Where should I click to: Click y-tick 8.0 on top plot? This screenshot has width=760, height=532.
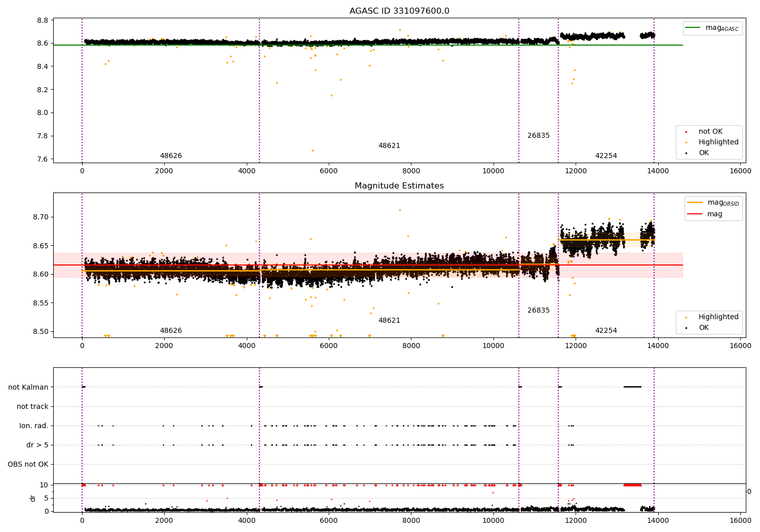(43, 113)
